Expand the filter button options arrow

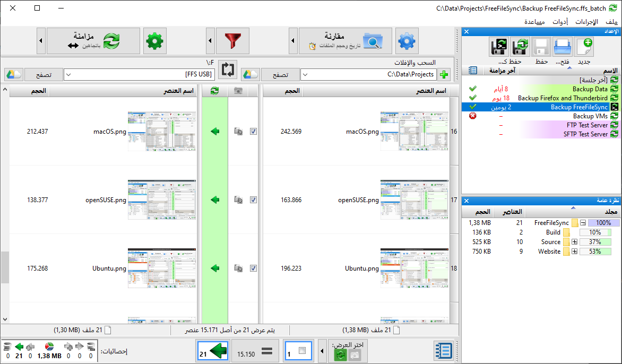210,41
